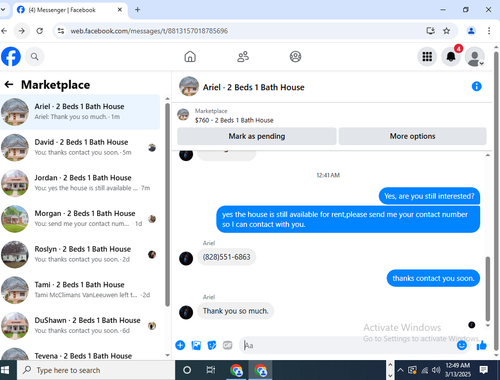
Task: Open Windows Start menu
Action: 5,370
